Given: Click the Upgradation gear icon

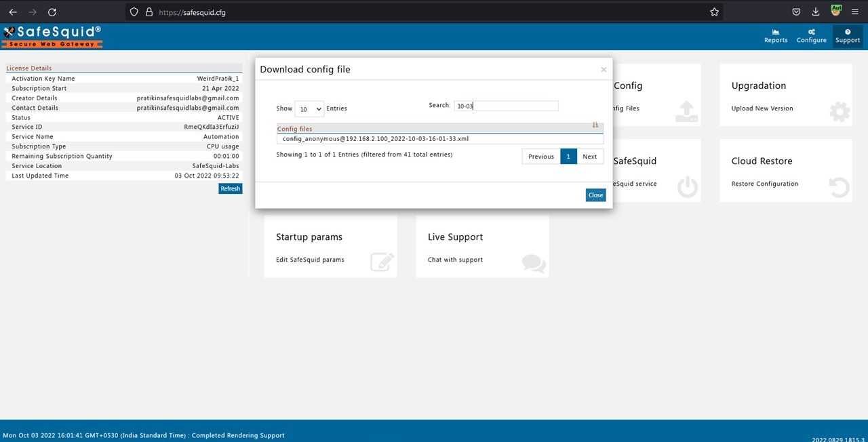Looking at the screenshot, I should (x=839, y=112).
